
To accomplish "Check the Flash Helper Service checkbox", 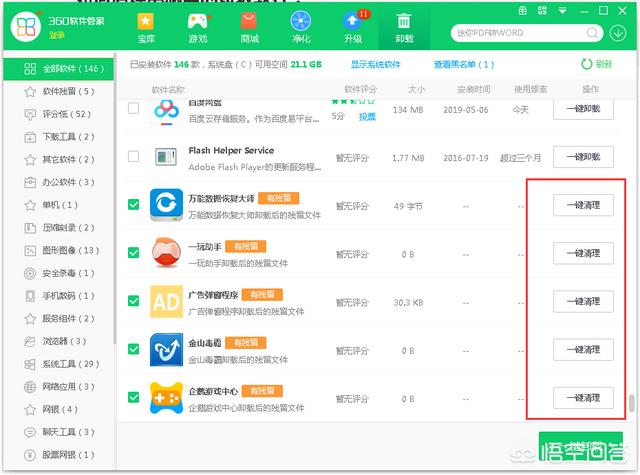I will click(x=134, y=156).
